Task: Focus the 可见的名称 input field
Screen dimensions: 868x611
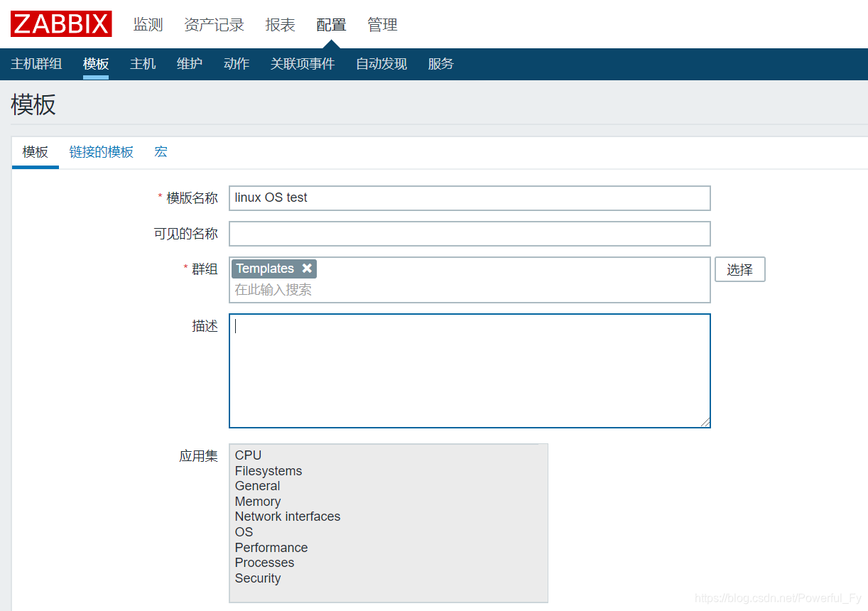Action: point(470,234)
